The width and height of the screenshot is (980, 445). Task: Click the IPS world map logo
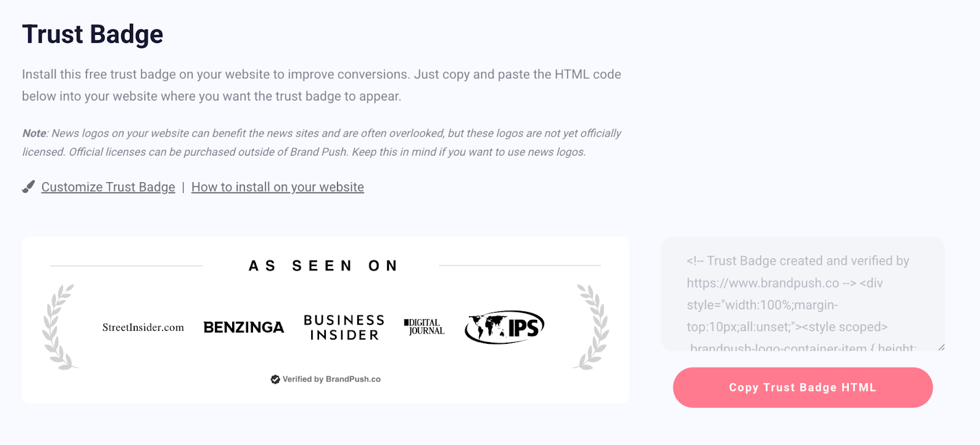tap(504, 327)
